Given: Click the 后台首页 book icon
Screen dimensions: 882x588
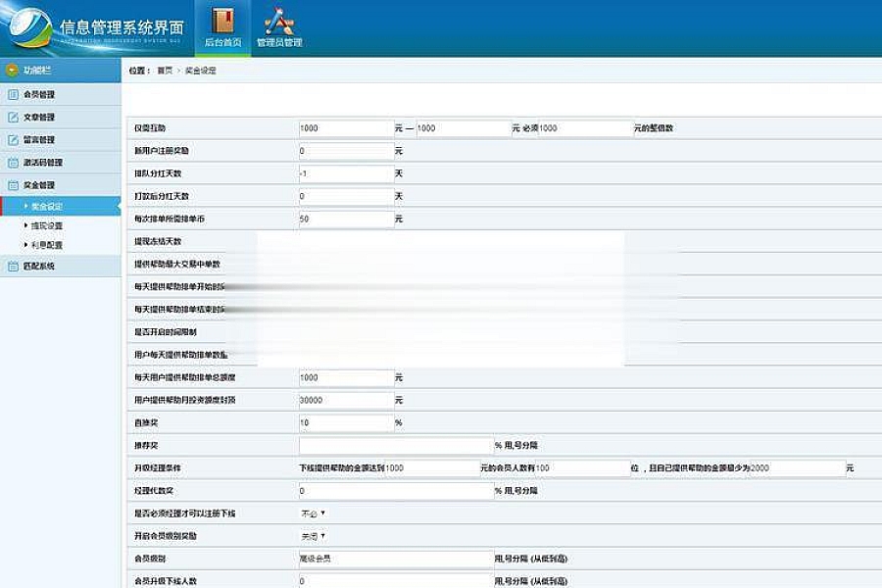Looking at the screenshot, I should [x=222, y=21].
